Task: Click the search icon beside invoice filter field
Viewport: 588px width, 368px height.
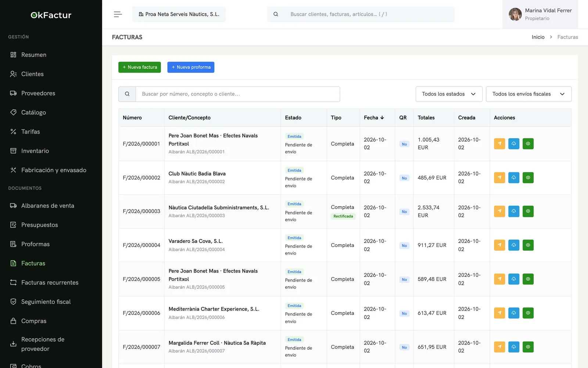Action: tap(127, 94)
